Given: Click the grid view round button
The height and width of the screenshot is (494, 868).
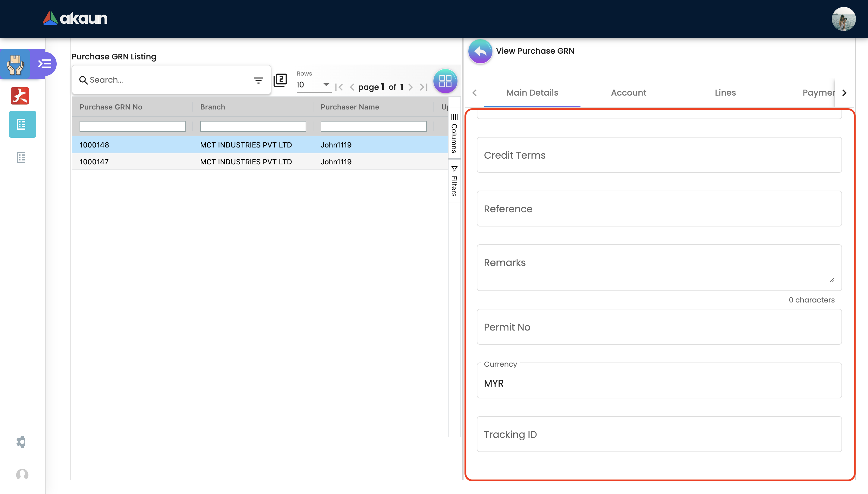Looking at the screenshot, I should [x=445, y=81].
